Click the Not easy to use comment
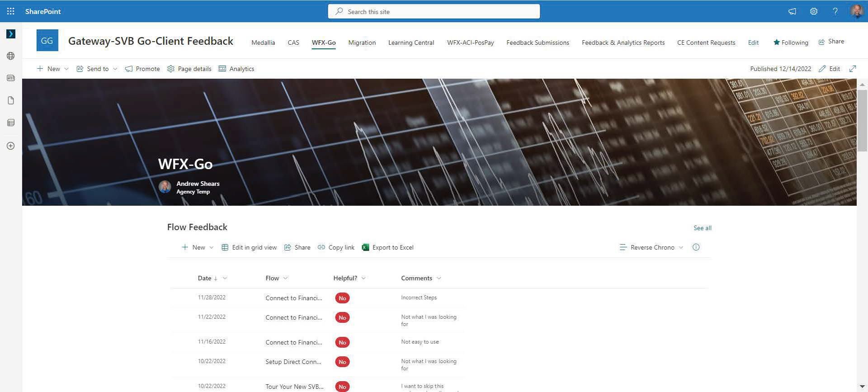 420,342
